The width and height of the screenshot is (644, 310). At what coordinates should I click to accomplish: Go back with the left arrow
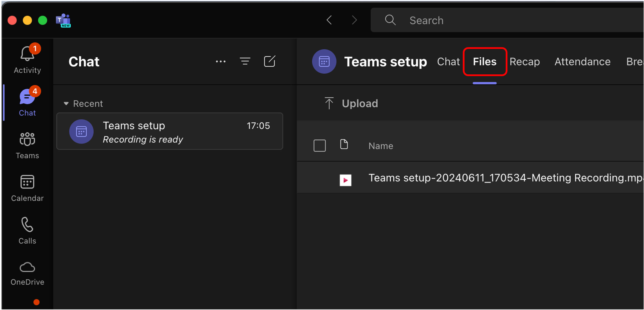tap(329, 20)
